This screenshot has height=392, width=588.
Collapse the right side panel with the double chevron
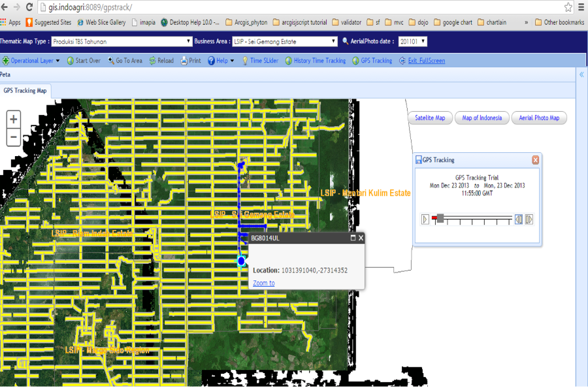pyautogui.click(x=581, y=75)
